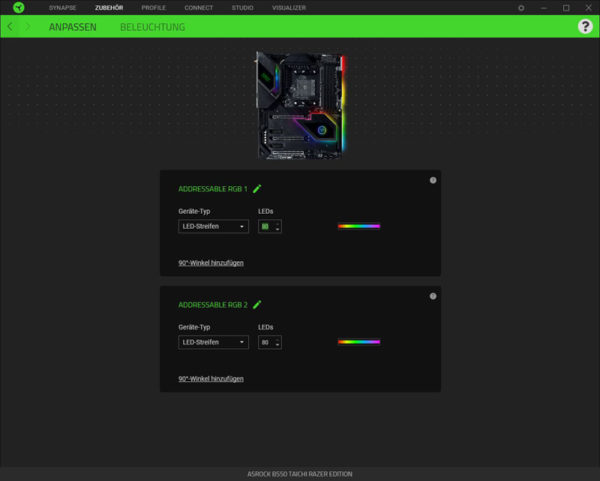The image size is (600, 481).
Task: Expand Geräte-Typ dropdown for RGB 2
Action: click(213, 342)
